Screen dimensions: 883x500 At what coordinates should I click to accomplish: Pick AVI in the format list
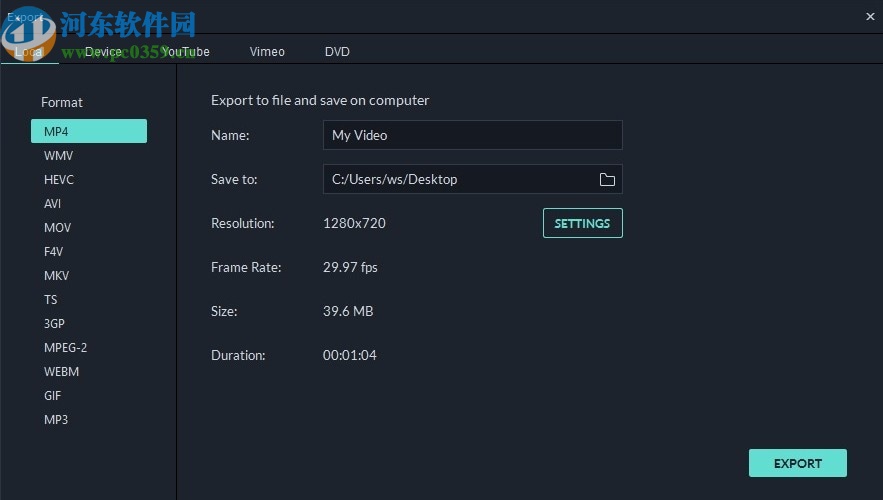coord(52,203)
